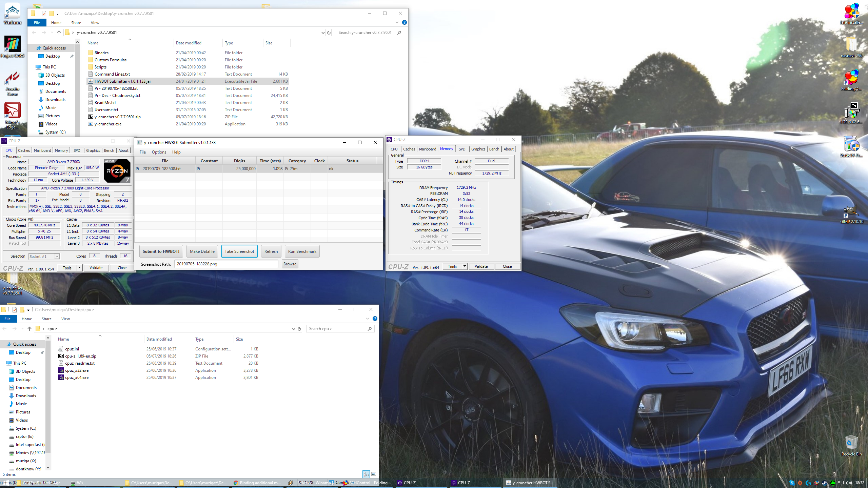Select the Folding@ desktop shortcut

coord(851,80)
